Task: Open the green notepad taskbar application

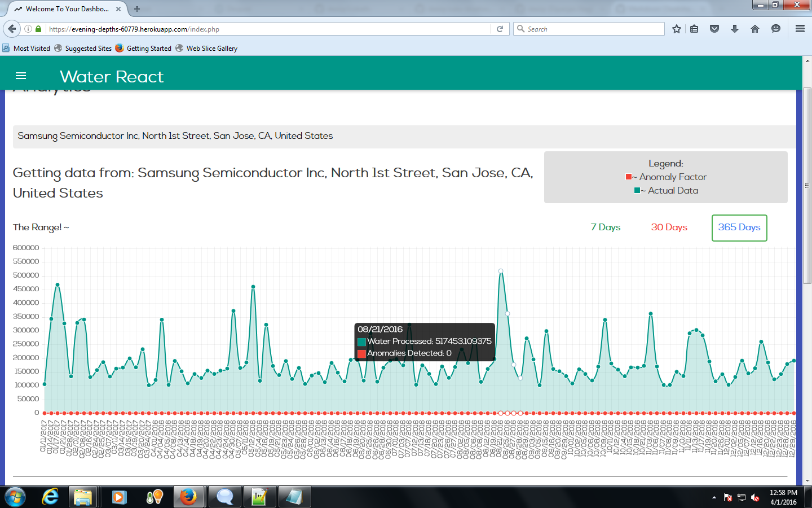Action: click(x=259, y=497)
